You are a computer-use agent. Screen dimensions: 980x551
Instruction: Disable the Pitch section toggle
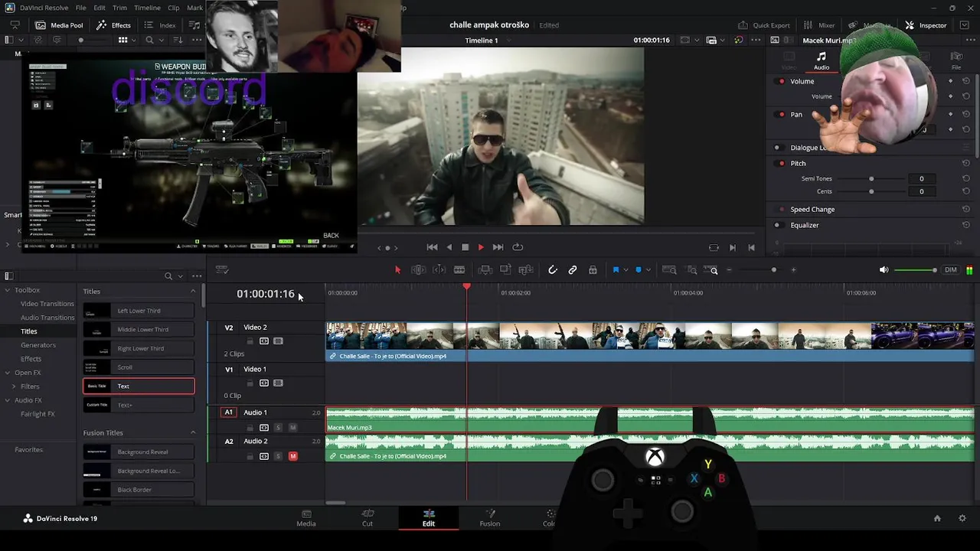(781, 163)
